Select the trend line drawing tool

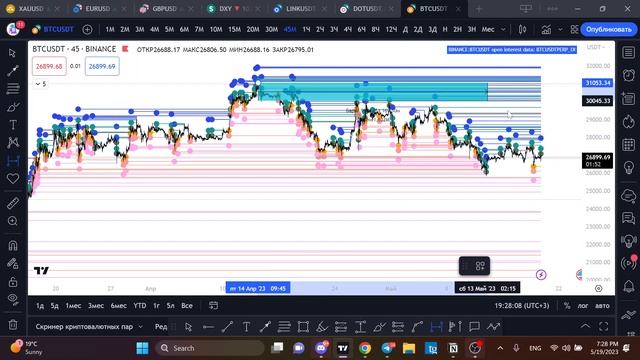[x=13, y=71]
